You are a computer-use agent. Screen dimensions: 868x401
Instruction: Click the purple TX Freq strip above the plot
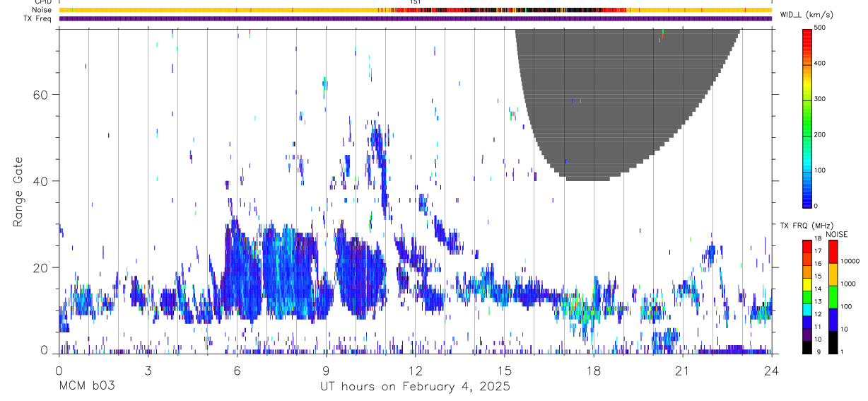pos(416,18)
